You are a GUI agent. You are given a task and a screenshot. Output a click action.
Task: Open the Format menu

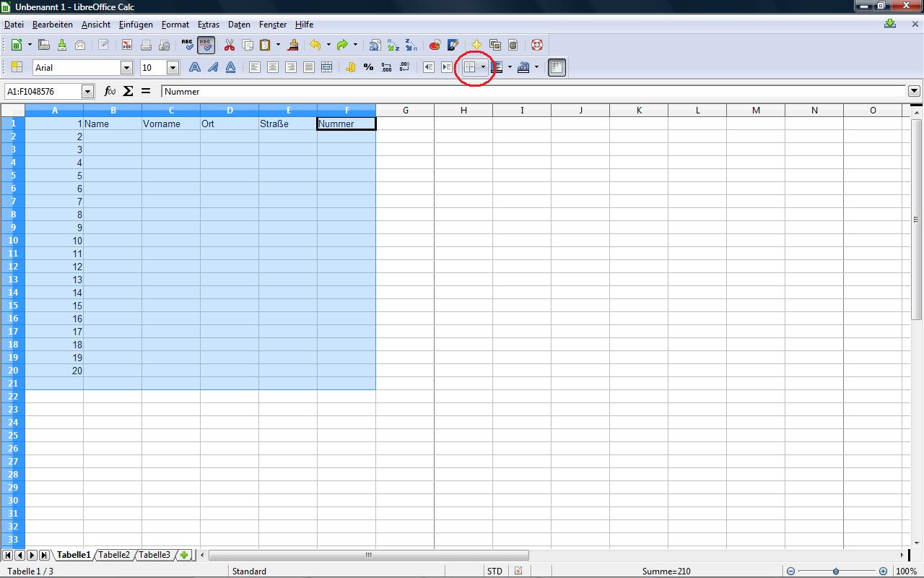[175, 24]
